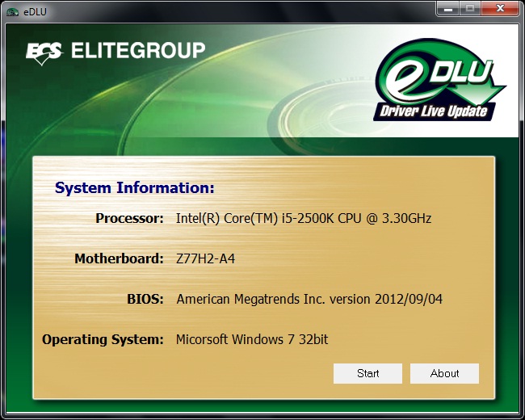
Task: Click the disabled maximize button
Action: click(470, 8)
